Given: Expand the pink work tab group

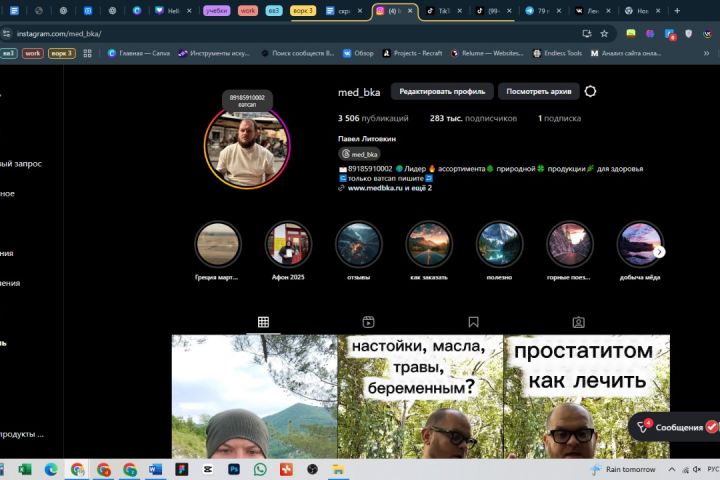Looking at the screenshot, I should click(x=248, y=11).
